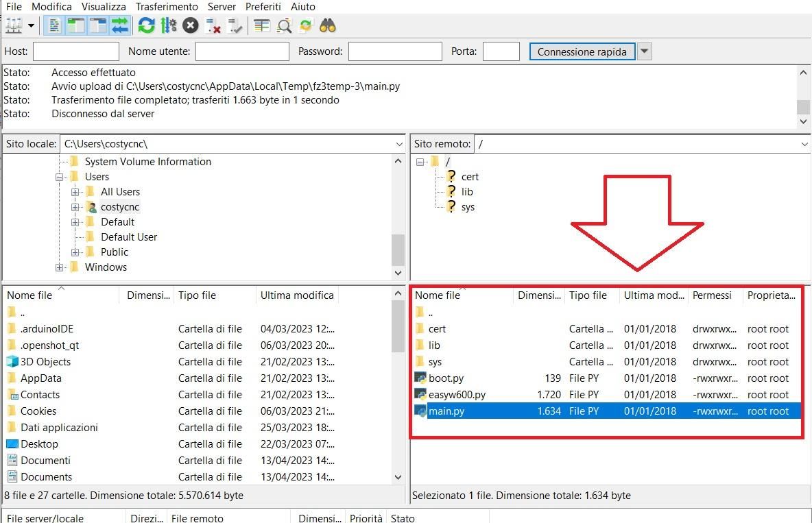Image resolution: width=812 pixels, height=523 pixels.
Task: Select Desktop folder in local list
Action: [x=39, y=443]
